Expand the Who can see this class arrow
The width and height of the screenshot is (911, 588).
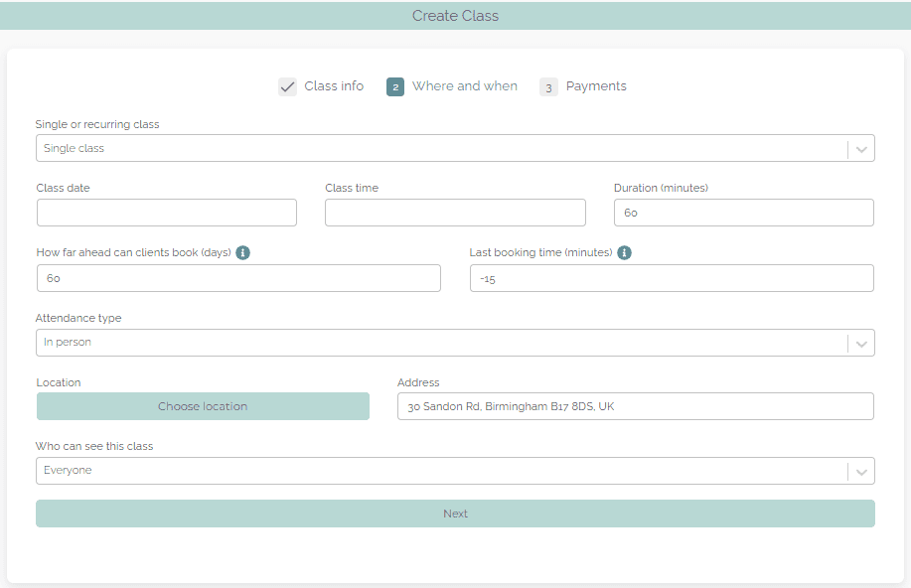point(861,471)
